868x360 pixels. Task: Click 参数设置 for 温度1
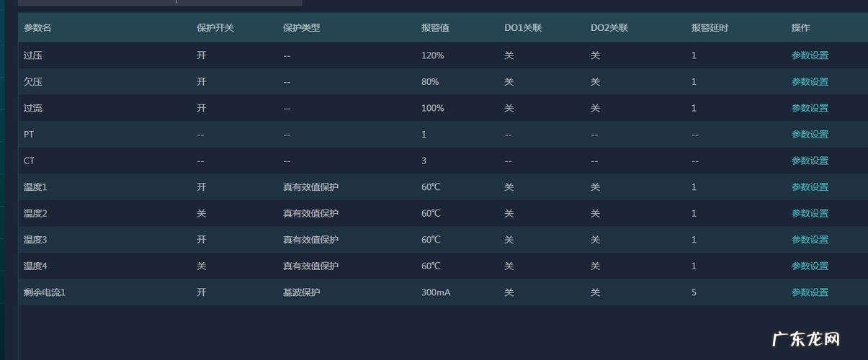810,187
